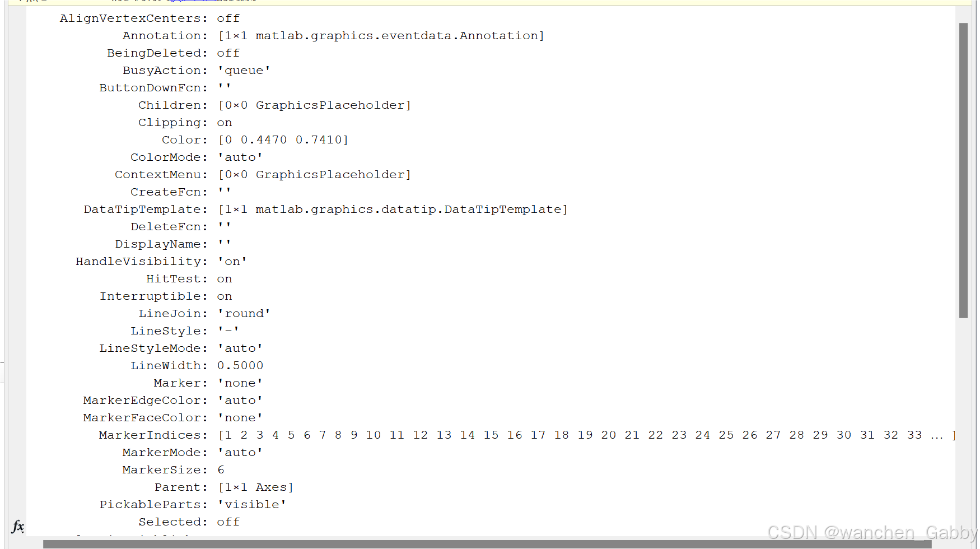Screen dimensions: 980x549
Task: Click the Marker 'none' value
Action: click(x=240, y=383)
